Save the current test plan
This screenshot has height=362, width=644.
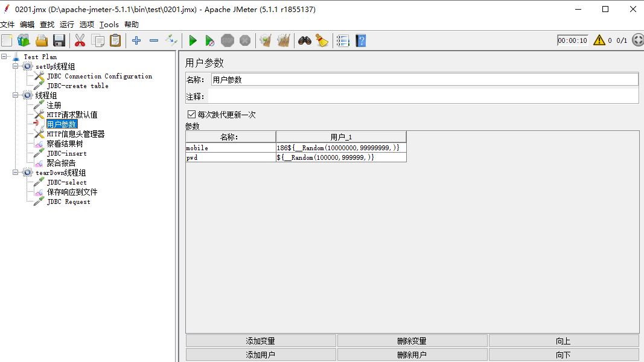[x=58, y=40]
